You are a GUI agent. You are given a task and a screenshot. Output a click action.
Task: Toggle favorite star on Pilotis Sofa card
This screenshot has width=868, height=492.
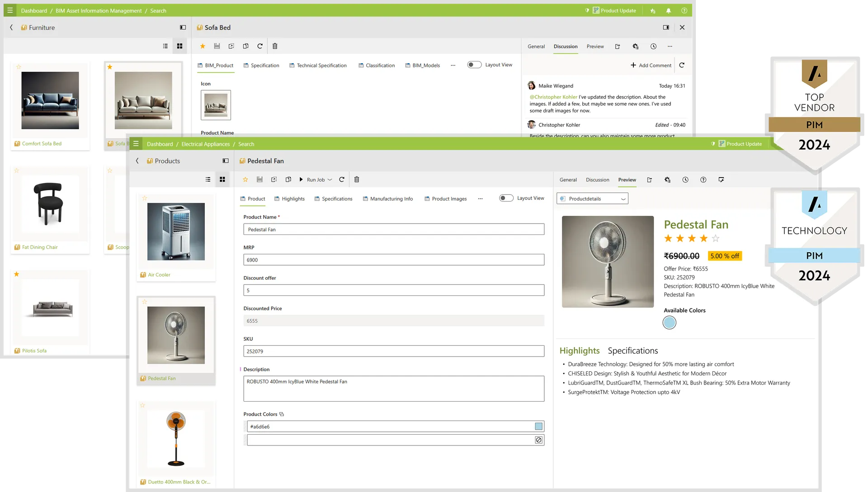tap(17, 274)
